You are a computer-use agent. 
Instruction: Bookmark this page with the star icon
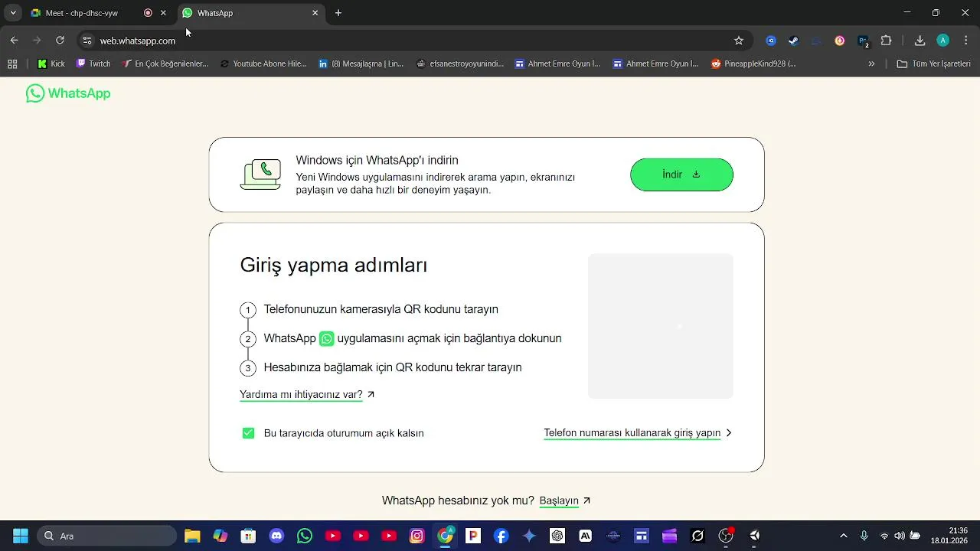point(739,41)
